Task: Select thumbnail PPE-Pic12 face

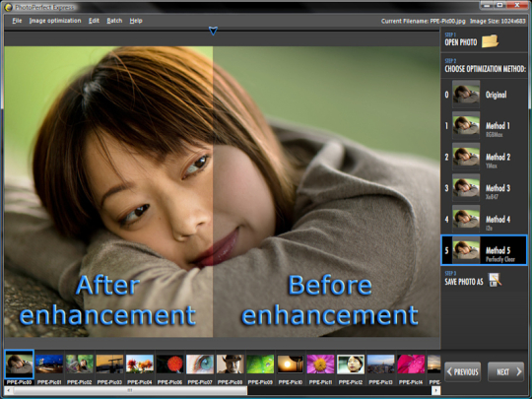Action: 351,365
